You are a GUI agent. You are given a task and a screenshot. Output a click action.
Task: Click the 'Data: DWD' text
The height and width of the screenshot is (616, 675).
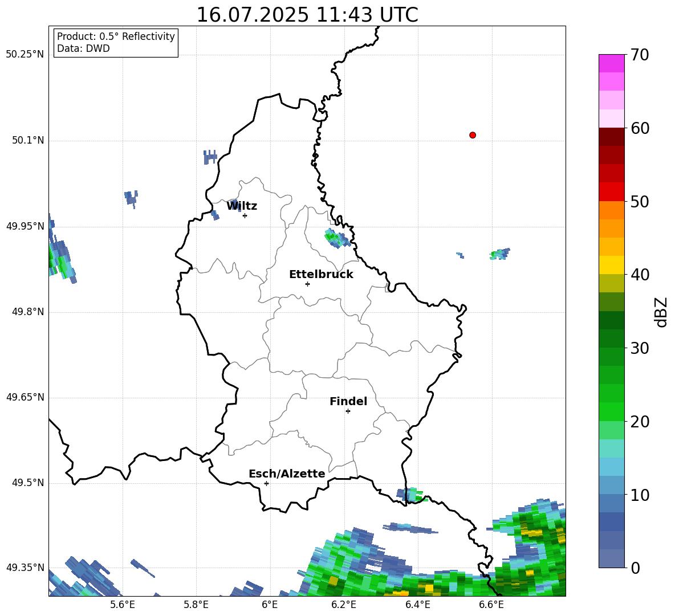83,48
